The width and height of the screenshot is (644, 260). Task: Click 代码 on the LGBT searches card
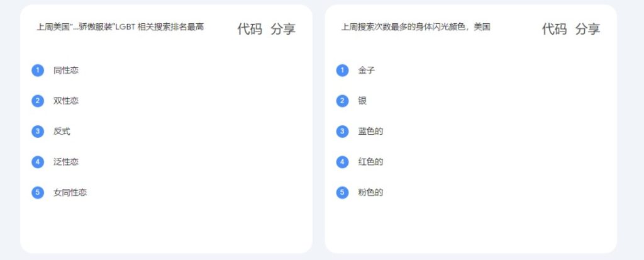pyautogui.click(x=249, y=29)
